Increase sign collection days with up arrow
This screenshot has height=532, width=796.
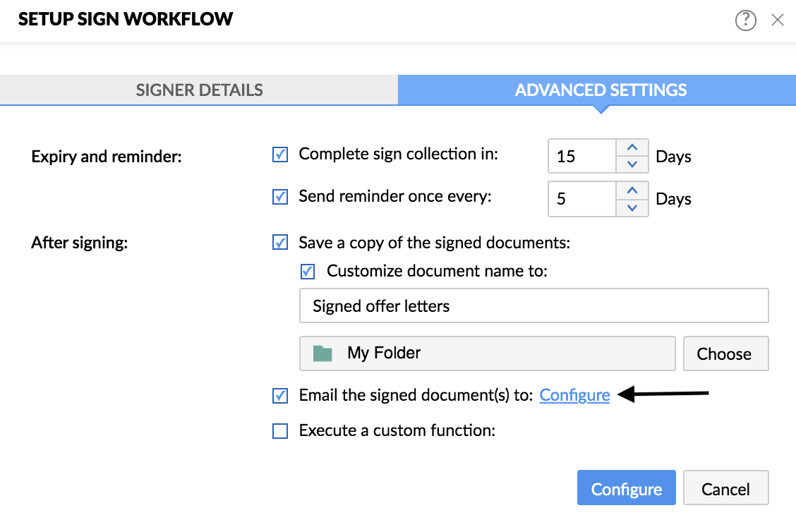tap(632, 147)
